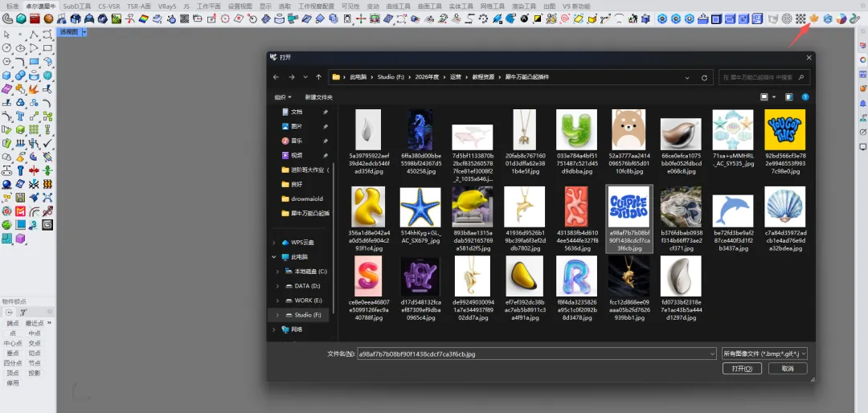Viewport: 868px width, 413px height.
Task: Open the 曲线工具 tab
Action: pos(399,6)
